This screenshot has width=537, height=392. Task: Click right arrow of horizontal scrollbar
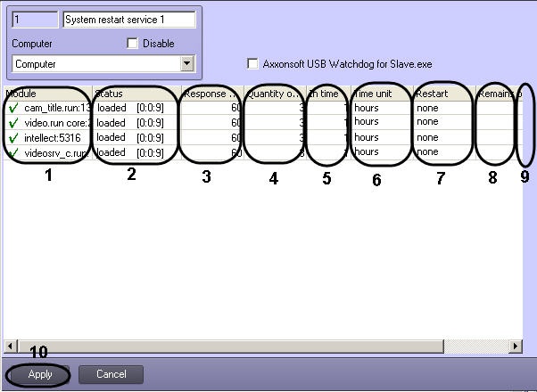[516, 347]
